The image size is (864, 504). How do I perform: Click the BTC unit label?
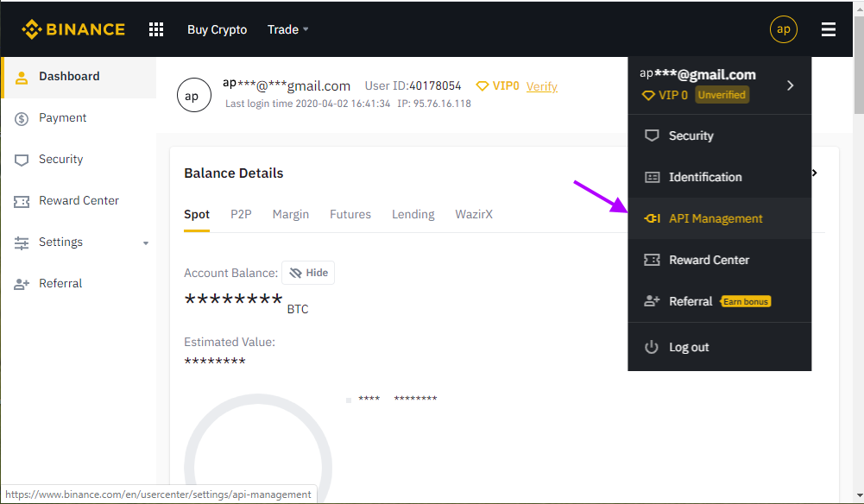click(x=298, y=309)
